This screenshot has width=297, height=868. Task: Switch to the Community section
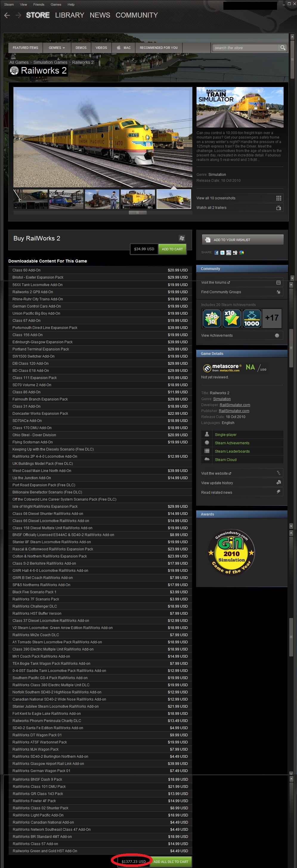click(x=137, y=15)
